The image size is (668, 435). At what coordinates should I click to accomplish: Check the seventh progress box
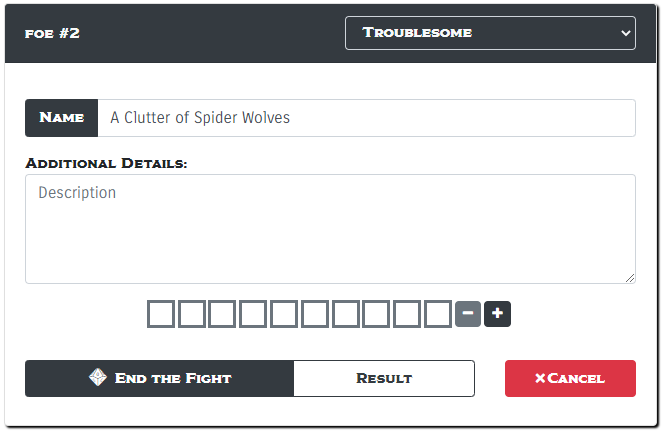(x=346, y=314)
